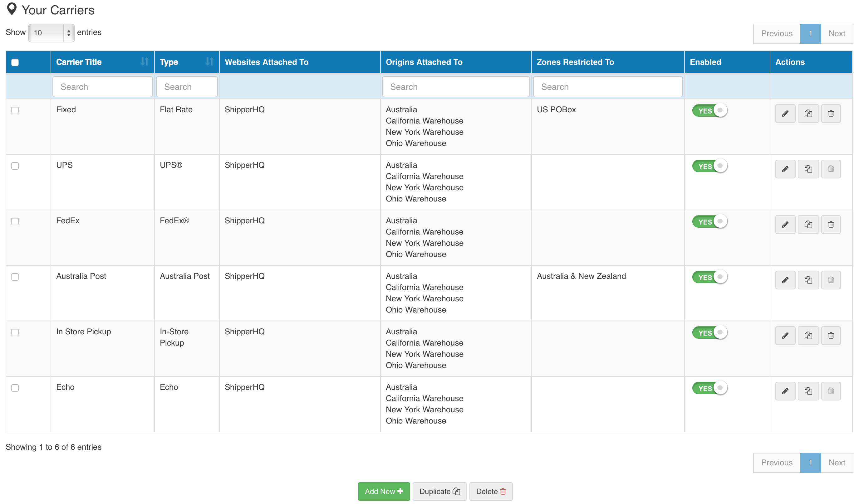Image resolution: width=859 pixels, height=504 pixels.
Task: Open the Show entries count dropdown
Action: click(x=51, y=33)
